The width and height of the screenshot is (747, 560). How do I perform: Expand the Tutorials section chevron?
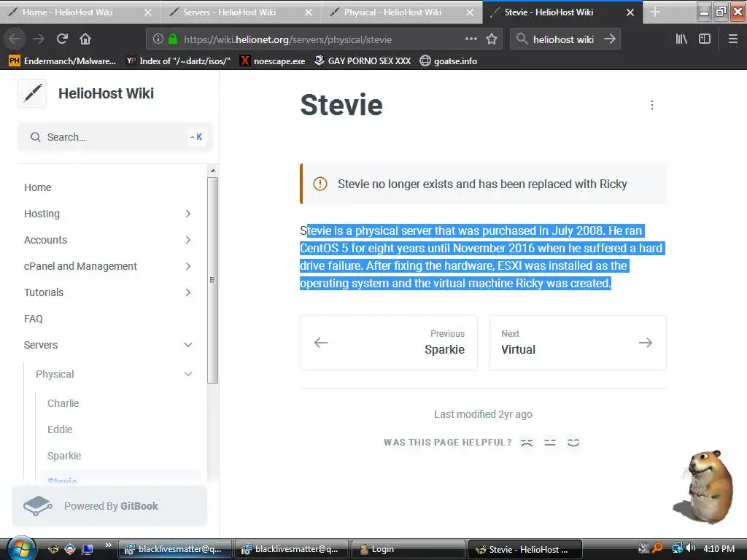(188, 292)
